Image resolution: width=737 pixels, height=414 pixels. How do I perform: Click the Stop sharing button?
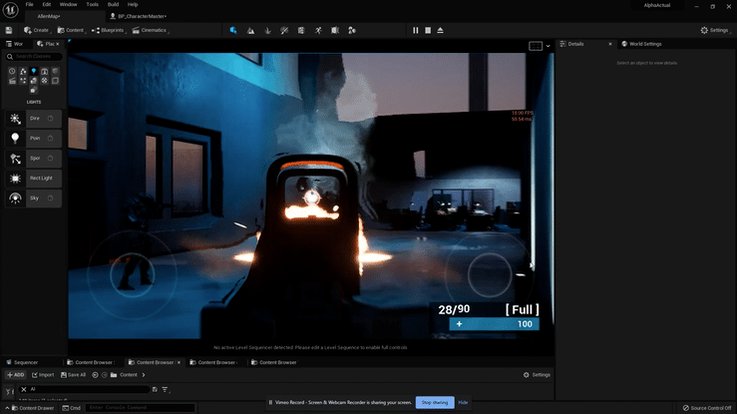(x=435, y=402)
